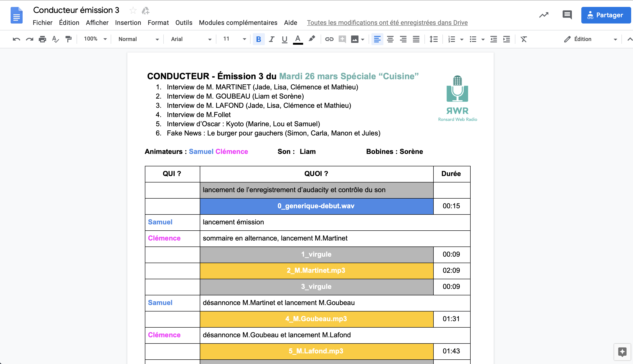Screen dimensions: 633x364
Task: Open the Modules complémentaires menu
Action: pos(238,23)
